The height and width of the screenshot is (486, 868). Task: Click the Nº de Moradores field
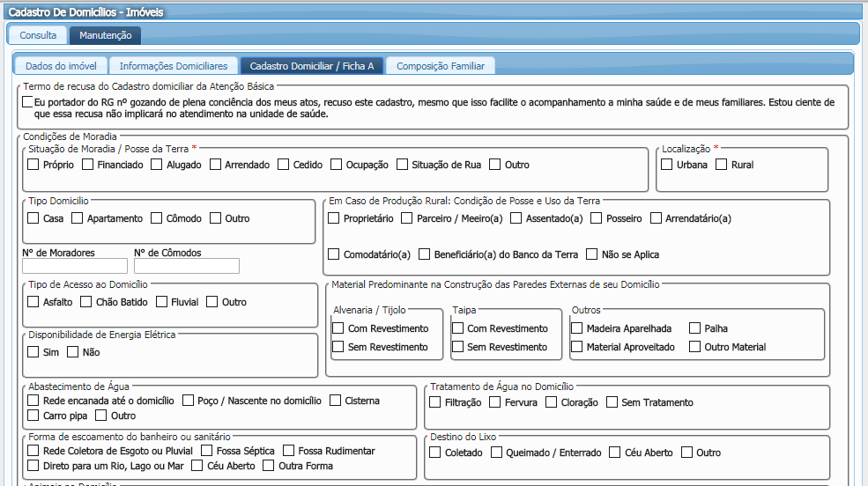[x=75, y=266]
